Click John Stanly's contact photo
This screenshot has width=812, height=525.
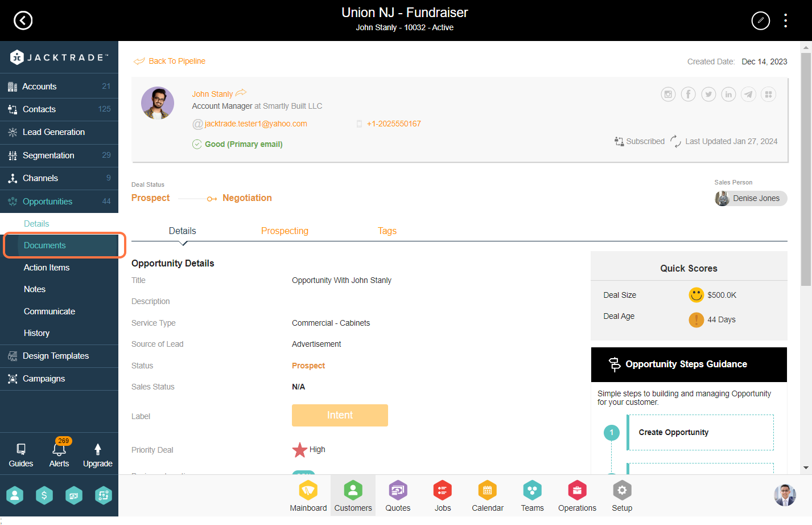(x=158, y=103)
